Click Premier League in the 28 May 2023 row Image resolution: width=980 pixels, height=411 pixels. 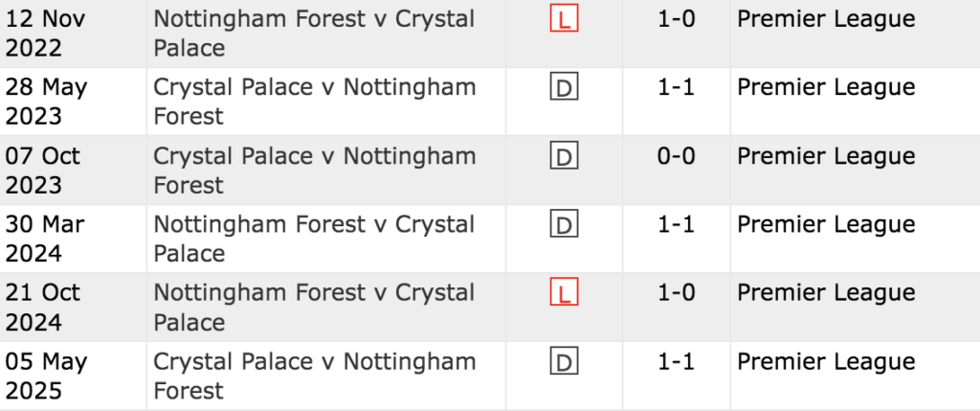click(826, 88)
